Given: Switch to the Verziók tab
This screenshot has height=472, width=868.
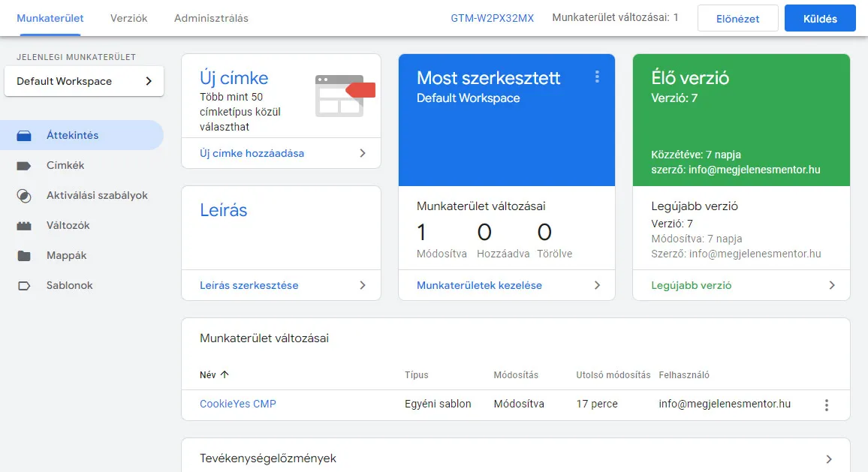Looking at the screenshot, I should [128, 18].
